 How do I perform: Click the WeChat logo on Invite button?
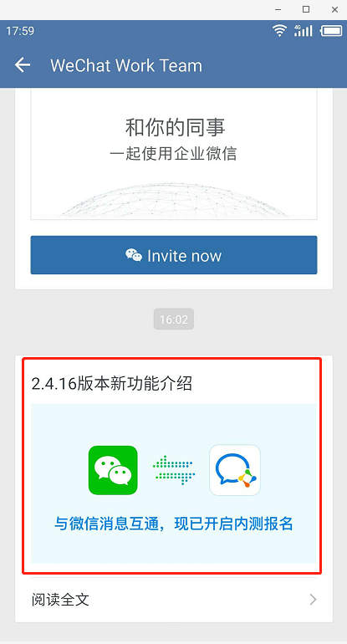point(134,255)
